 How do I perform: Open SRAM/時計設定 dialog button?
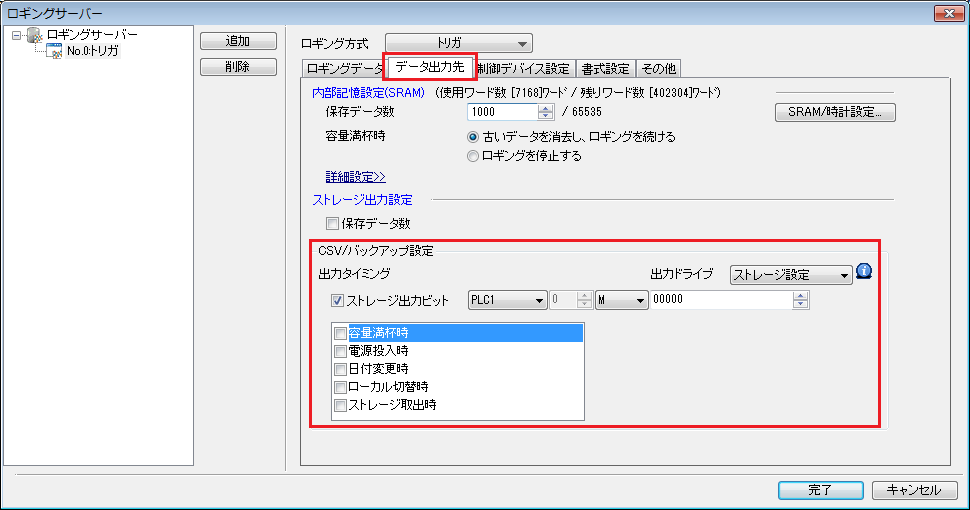[x=834, y=113]
